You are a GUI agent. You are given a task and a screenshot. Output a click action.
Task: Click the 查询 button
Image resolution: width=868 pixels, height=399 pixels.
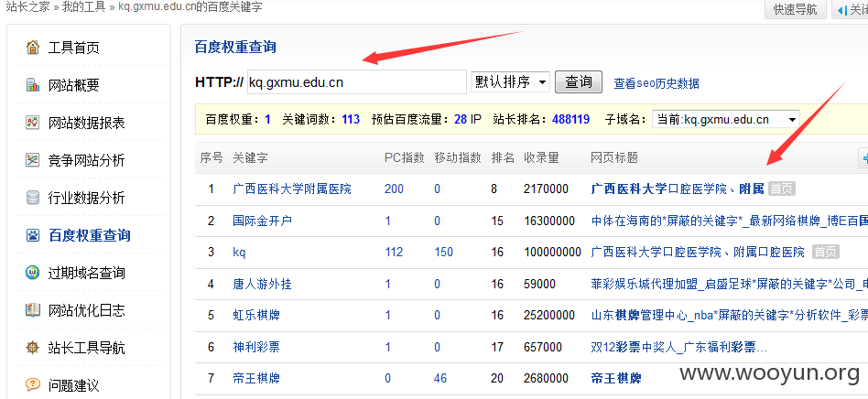pos(578,81)
